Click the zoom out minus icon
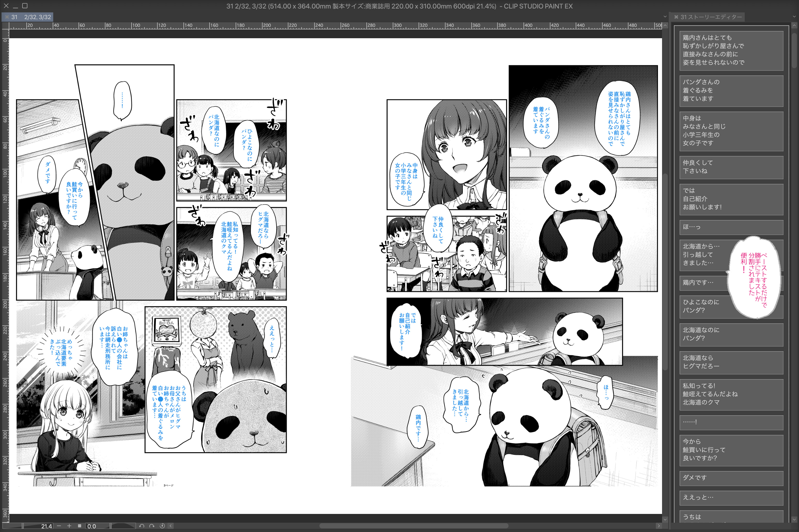The height and width of the screenshot is (532, 799). point(59,526)
